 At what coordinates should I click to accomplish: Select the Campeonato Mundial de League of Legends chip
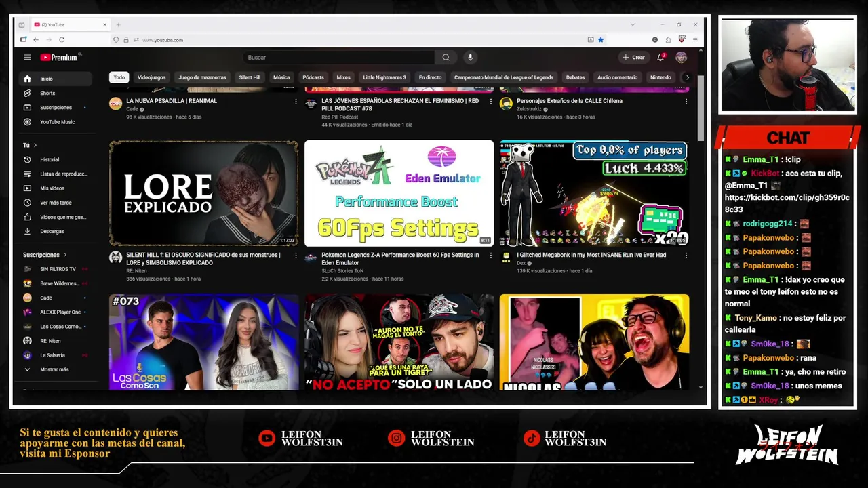pyautogui.click(x=504, y=77)
